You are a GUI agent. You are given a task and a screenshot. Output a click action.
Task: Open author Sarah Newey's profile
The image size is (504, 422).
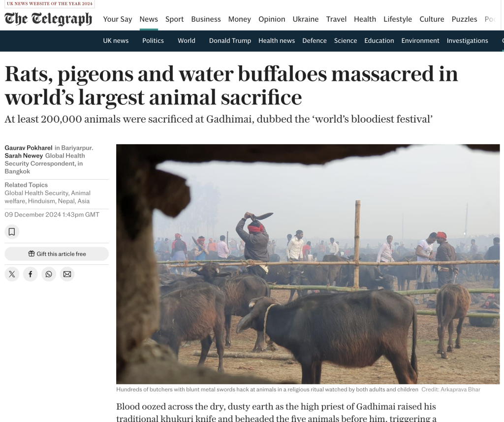[24, 156]
